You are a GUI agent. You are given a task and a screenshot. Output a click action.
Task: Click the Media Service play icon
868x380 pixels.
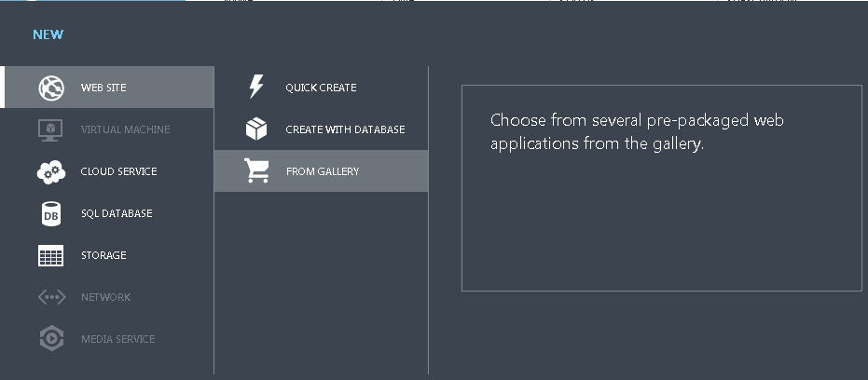click(50, 339)
